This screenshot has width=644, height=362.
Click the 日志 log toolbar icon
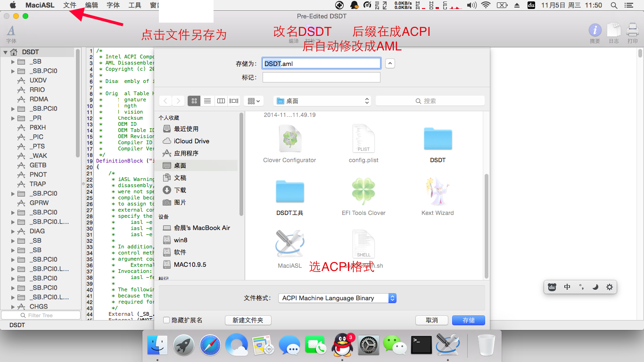pos(613,34)
